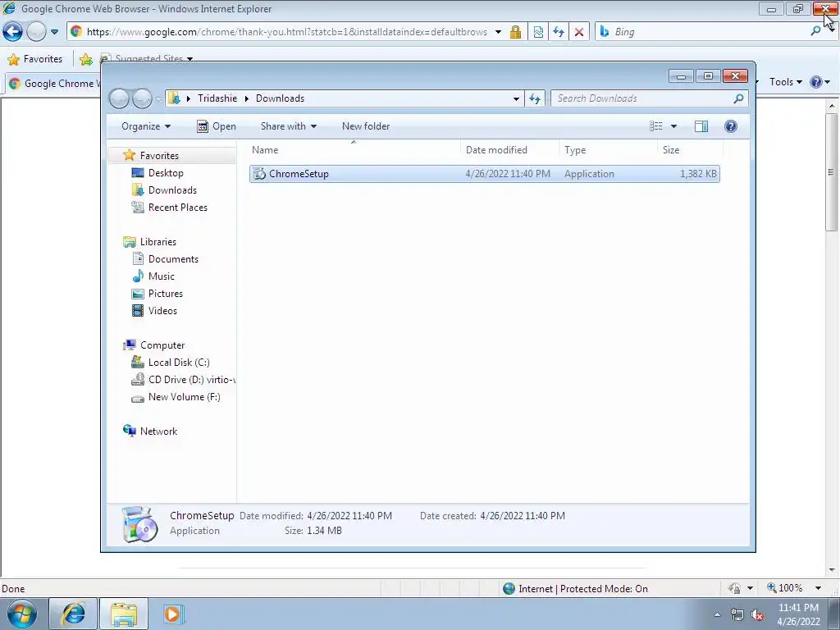Open the Tools menu in Internet Explorer
Image resolution: width=840 pixels, height=630 pixels.
tap(785, 82)
